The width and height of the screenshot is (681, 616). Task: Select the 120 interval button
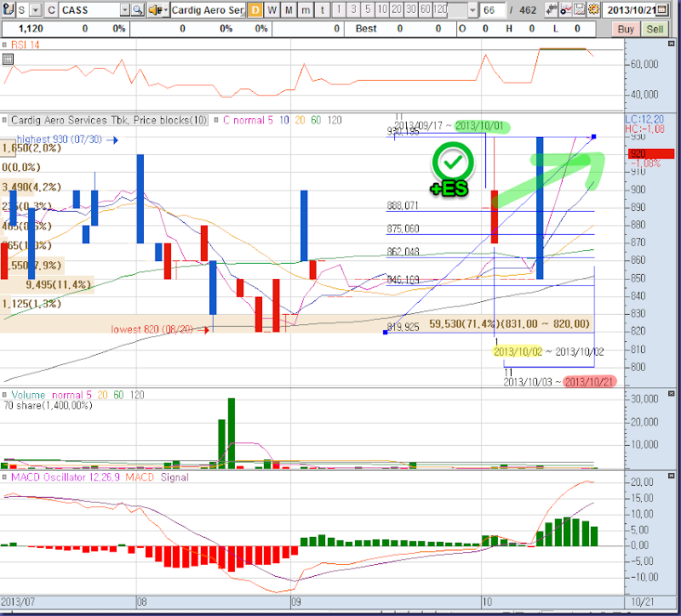(440, 9)
